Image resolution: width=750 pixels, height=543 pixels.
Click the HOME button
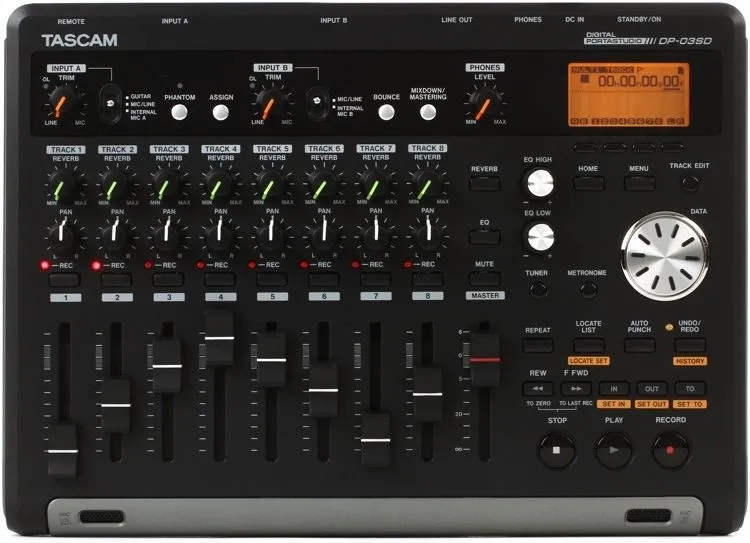click(589, 183)
